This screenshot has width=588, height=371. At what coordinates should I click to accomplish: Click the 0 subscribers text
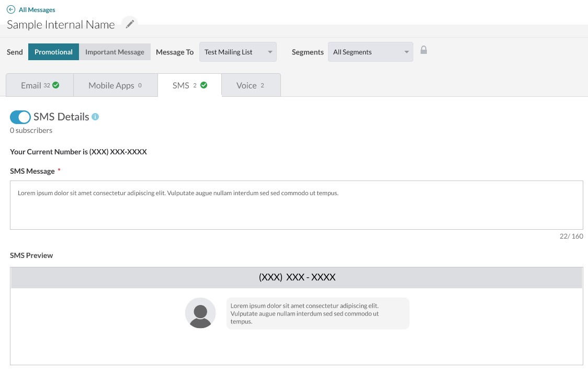31,130
